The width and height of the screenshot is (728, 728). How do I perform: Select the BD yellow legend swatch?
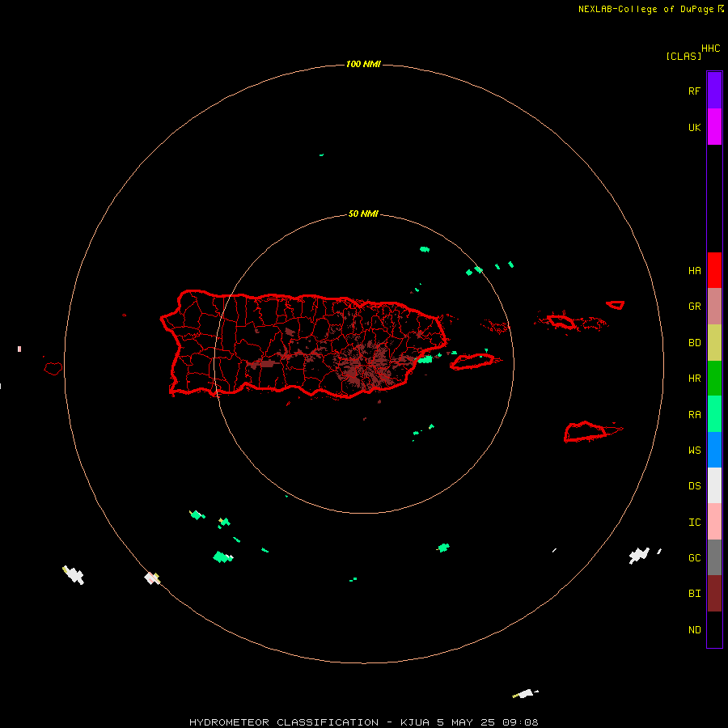(x=714, y=343)
